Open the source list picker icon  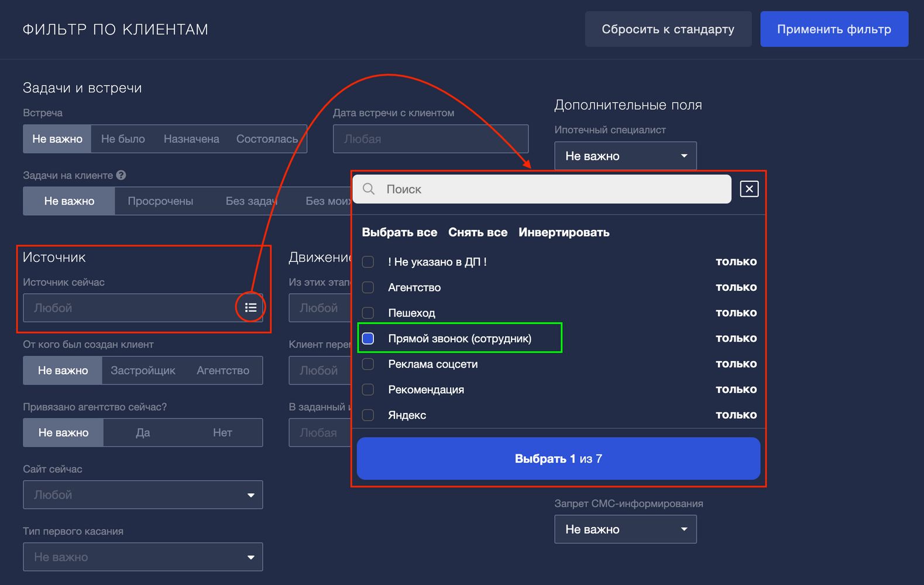(x=250, y=308)
